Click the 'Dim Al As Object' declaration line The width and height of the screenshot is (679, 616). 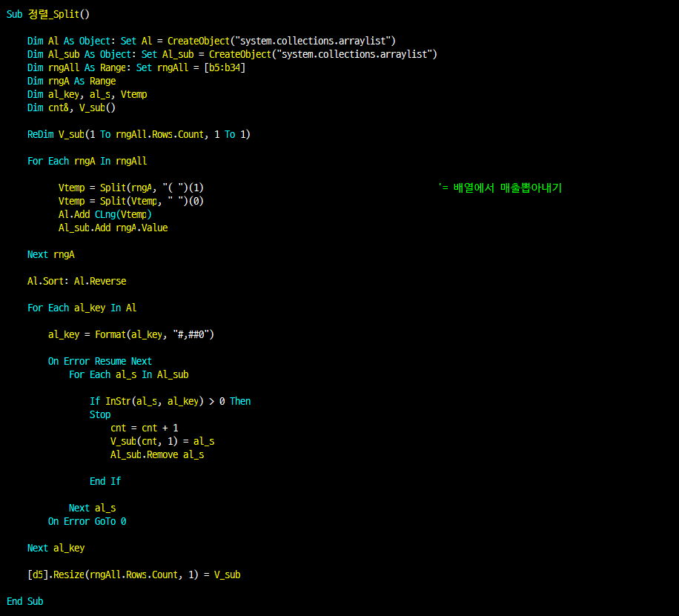point(211,42)
